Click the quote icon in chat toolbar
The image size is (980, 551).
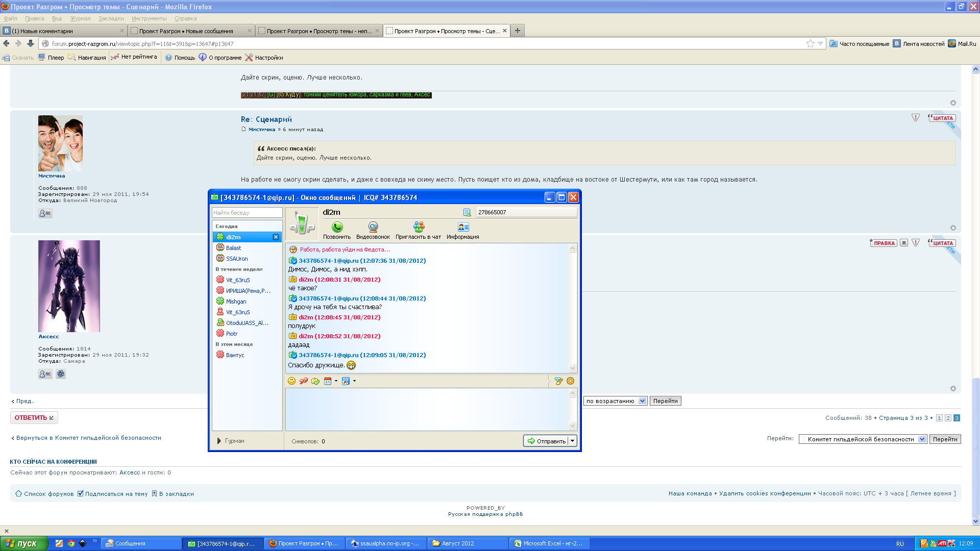pyautogui.click(x=304, y=381)
